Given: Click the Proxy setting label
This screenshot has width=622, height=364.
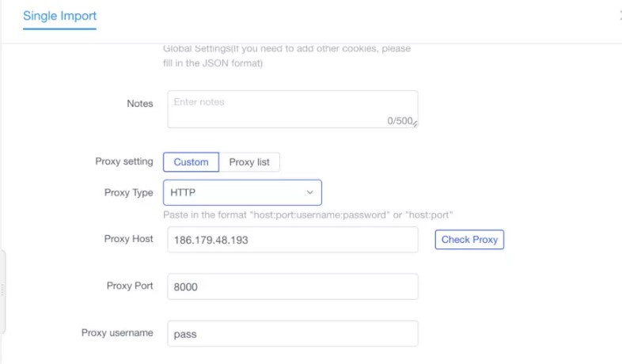Looking at the screenshot, I should [124, 161].
